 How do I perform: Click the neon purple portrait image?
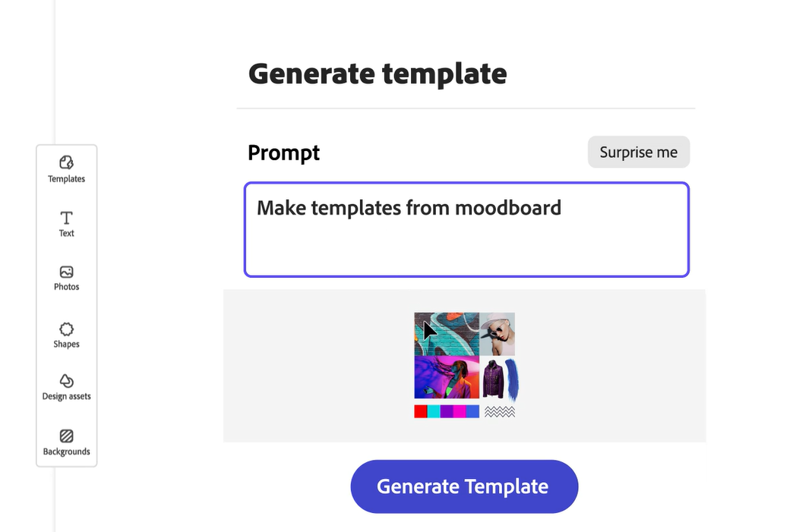click(x=445, y=376)
